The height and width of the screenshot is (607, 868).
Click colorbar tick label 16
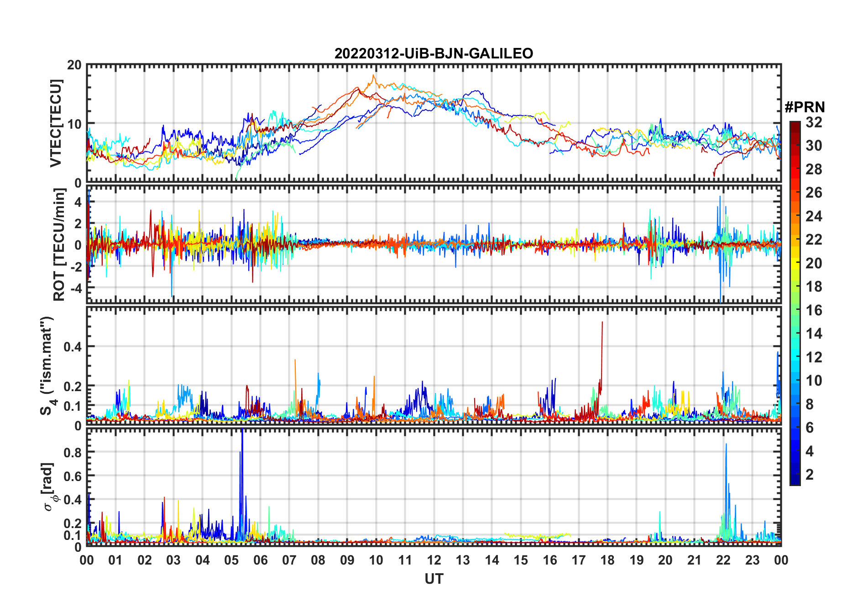click(x=814, y=310)
